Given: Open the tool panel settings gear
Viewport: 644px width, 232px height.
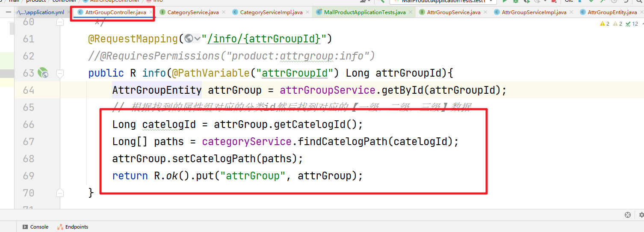Looking at the screenshot, I should click(641, 215).
